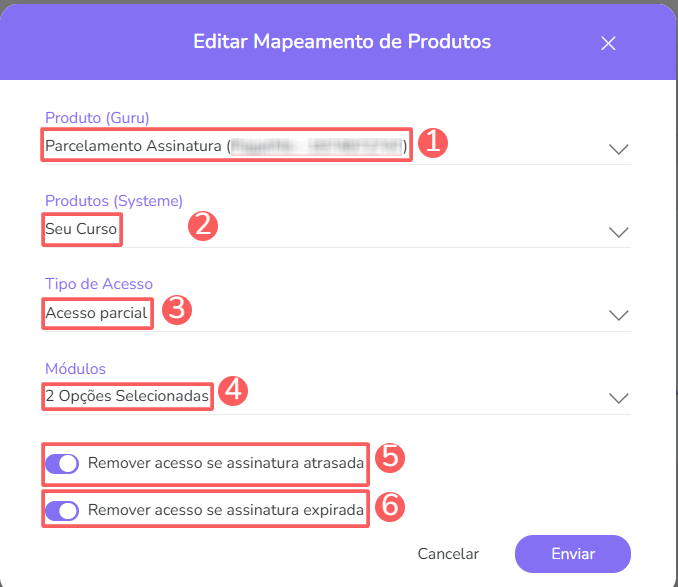
Task: Click the red number 1 annotation badge
Action: [x=431, y=143]
